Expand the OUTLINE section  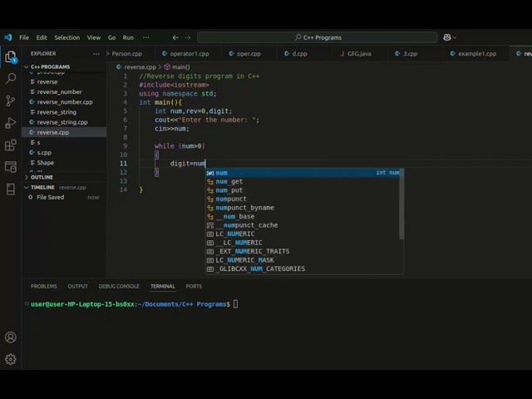(42, 177)
